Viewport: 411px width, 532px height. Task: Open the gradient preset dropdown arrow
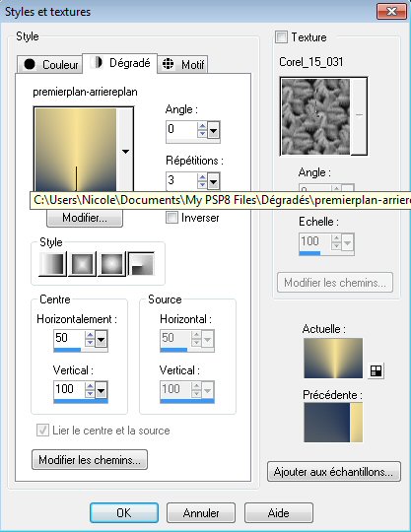(125, 152)
